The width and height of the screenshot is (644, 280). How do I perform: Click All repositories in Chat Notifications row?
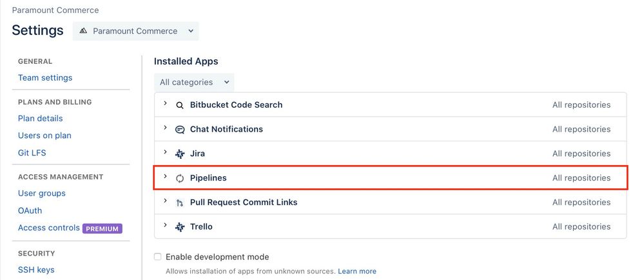pos(581,130)
